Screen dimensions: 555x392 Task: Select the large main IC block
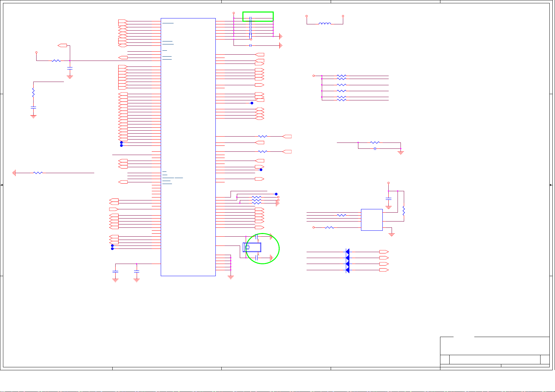[188, 147]
